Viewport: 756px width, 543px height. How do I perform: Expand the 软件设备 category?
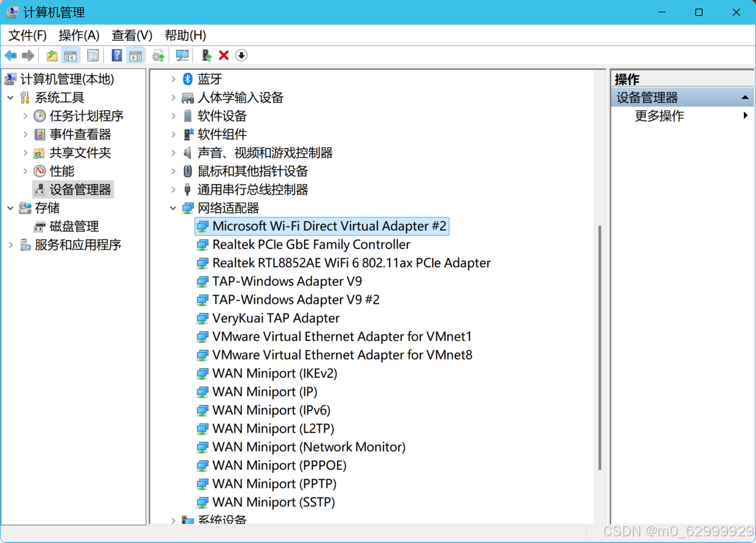click(173, 116)
